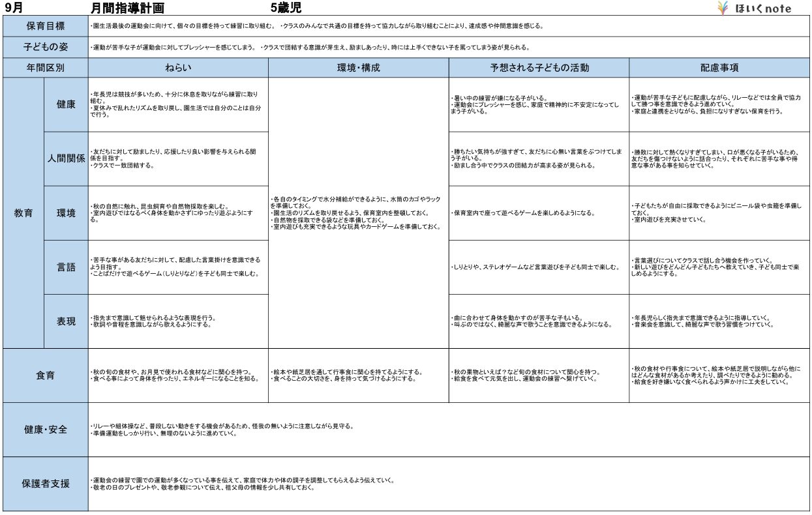The image size is (812, 515).
Task: Click the 年間区別 header cell
Action: pyautogui.click(x=46, y=68)
